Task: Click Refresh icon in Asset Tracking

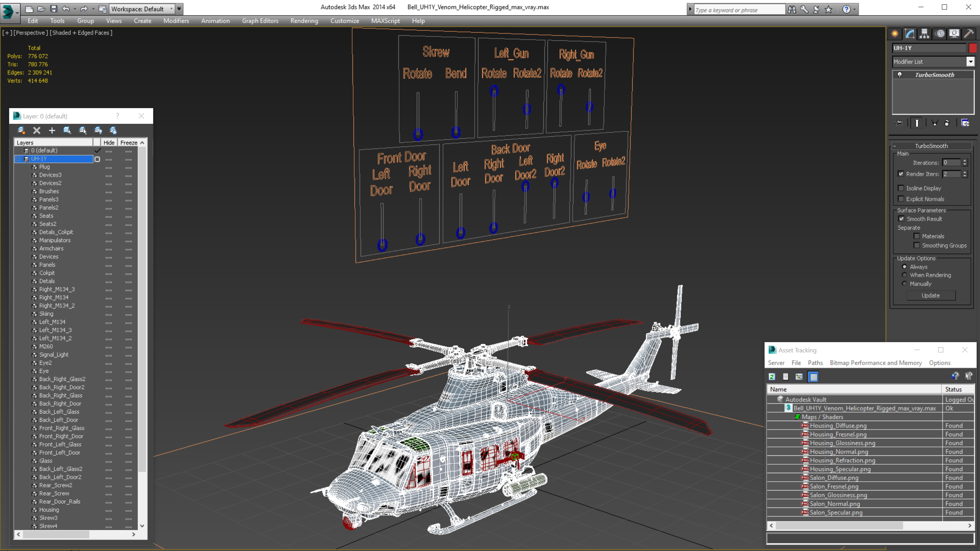Action: pos(772,377)
